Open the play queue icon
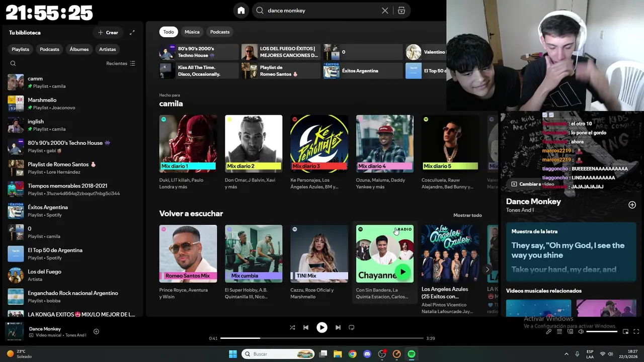The height and width of the screenshot is (362, 644). point(559,331)
